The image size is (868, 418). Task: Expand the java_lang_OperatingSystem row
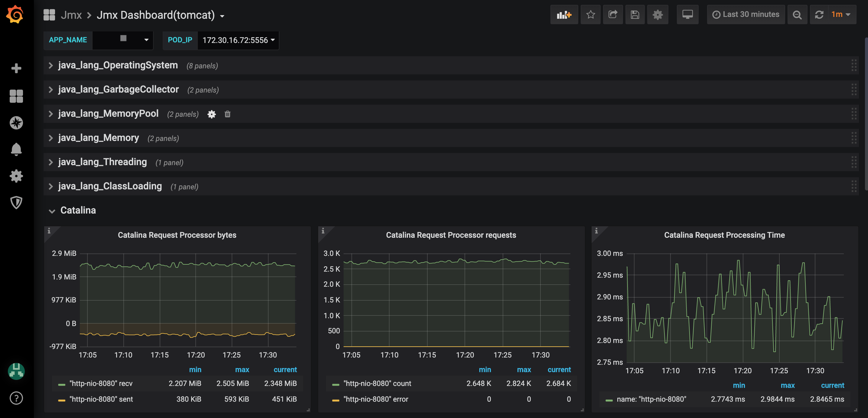click(x=118, y=65)
